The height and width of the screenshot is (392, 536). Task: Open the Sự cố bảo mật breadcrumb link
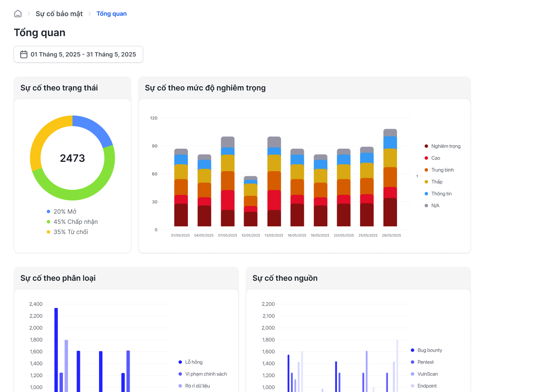59,14
